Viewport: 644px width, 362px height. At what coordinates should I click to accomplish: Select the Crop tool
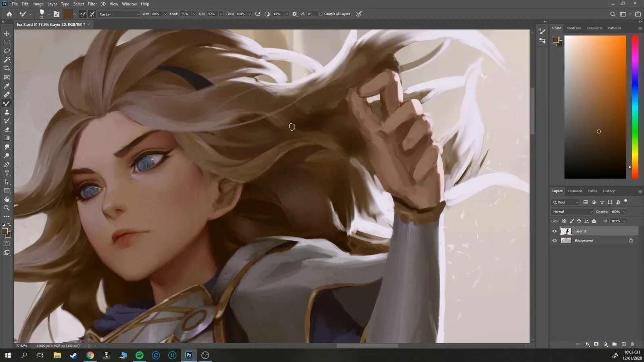click(x=7, y=69)
